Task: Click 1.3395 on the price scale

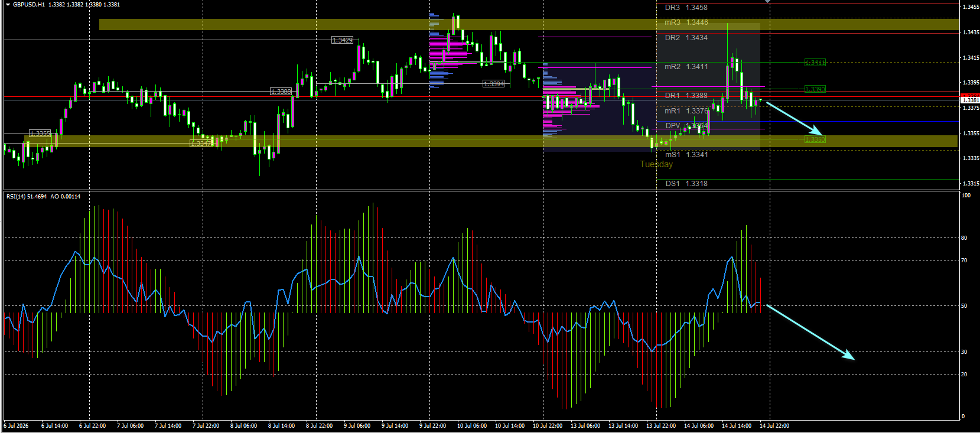Action: [971, 83]
